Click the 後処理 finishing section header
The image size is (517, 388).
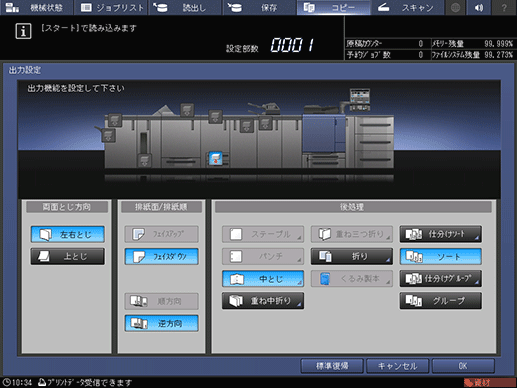click(x=352, y=207)
